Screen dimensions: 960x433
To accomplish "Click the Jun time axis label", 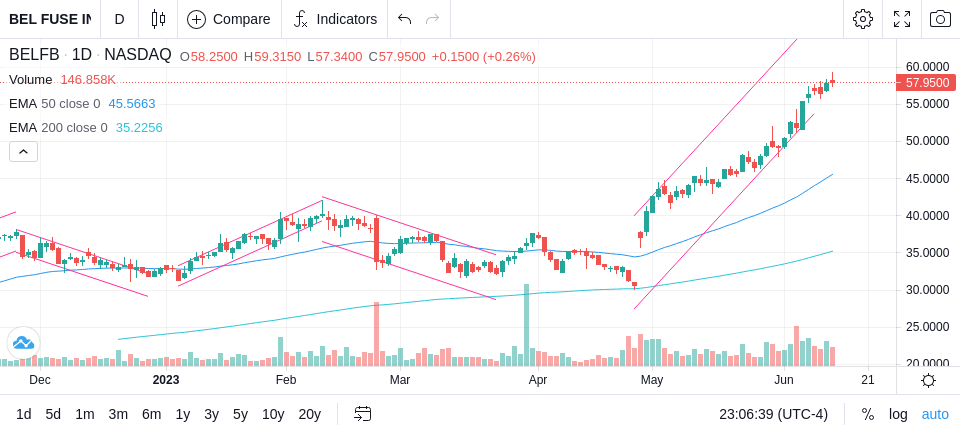I will (784, 380).
